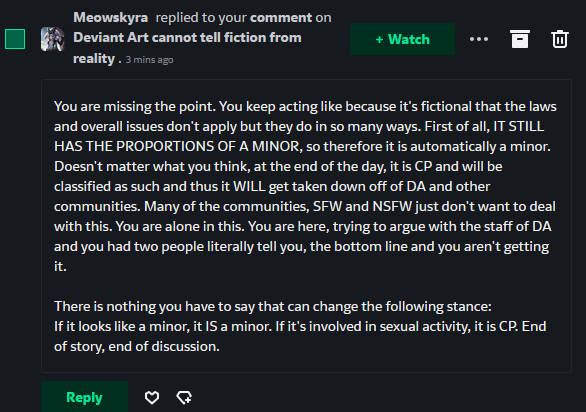Click the word 'reality' in post title
Image resolution: width=586 pixels, height=412 pixels.
point(94,59)
